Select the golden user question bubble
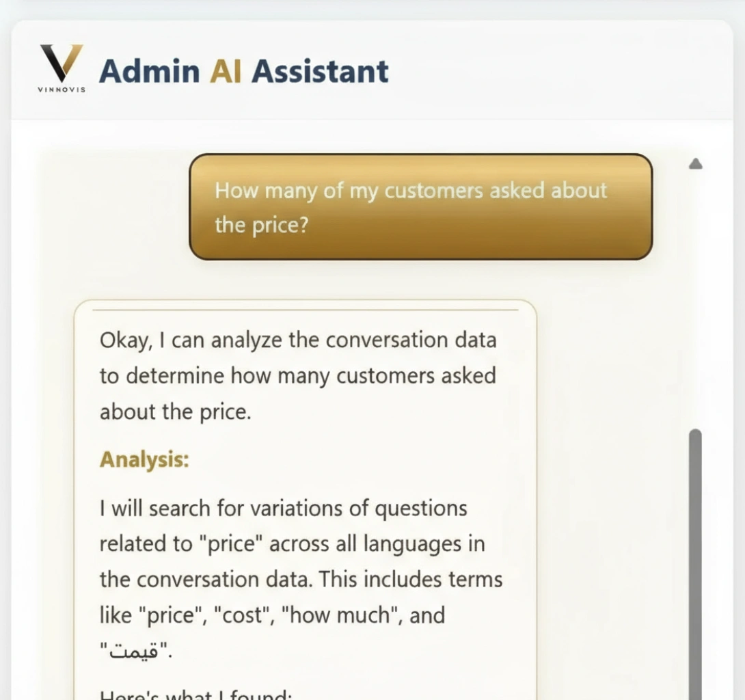The width and height of the screenshot is (745, 700). tap(420, 206)
